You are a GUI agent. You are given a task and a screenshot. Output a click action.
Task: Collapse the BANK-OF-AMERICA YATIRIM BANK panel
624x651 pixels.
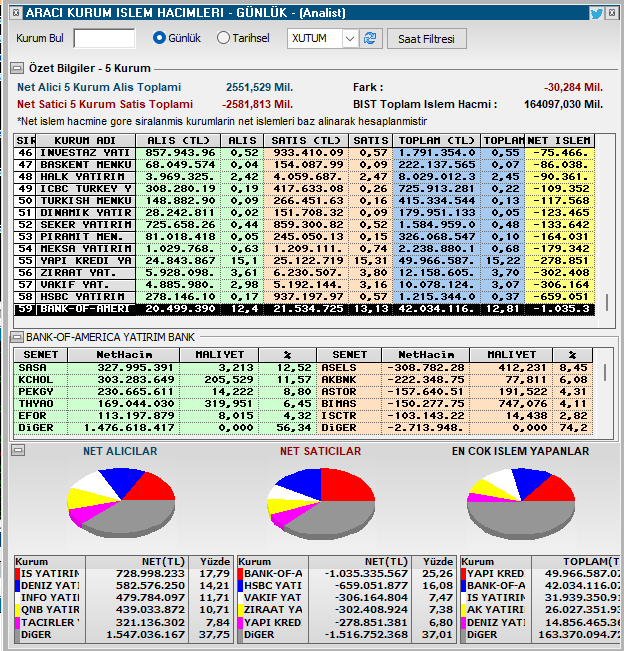click(x=17, y=339)
